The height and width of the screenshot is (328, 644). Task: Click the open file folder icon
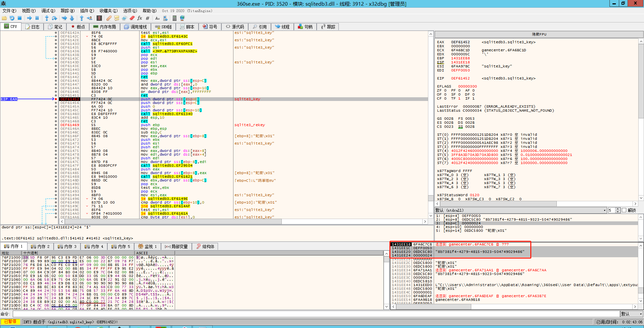click(4, 18)
